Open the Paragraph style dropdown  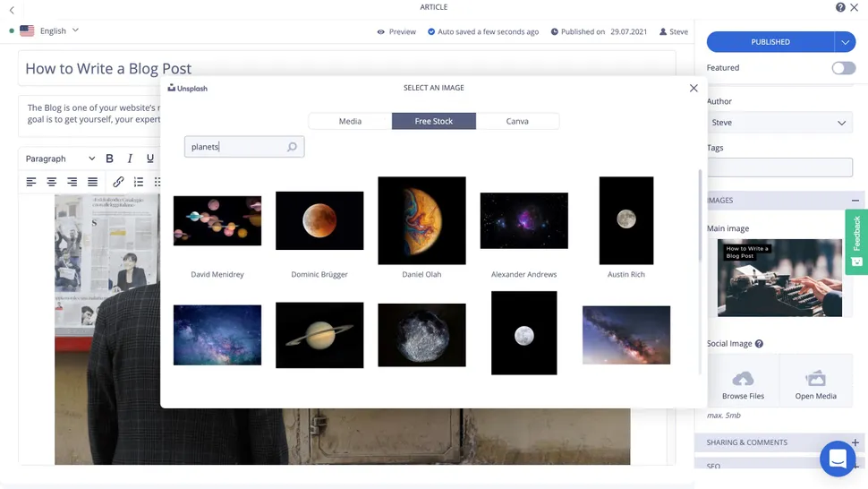point(60,159)
